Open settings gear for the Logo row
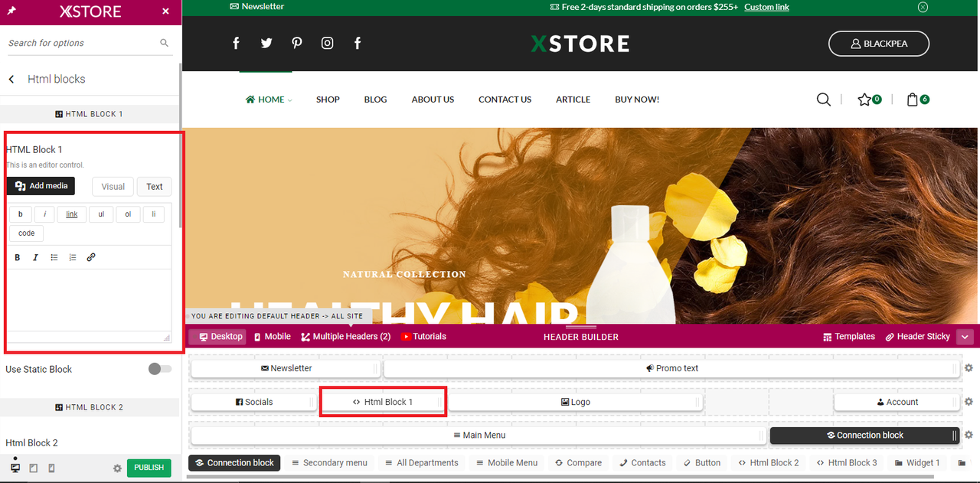 [x=969, y=402]
